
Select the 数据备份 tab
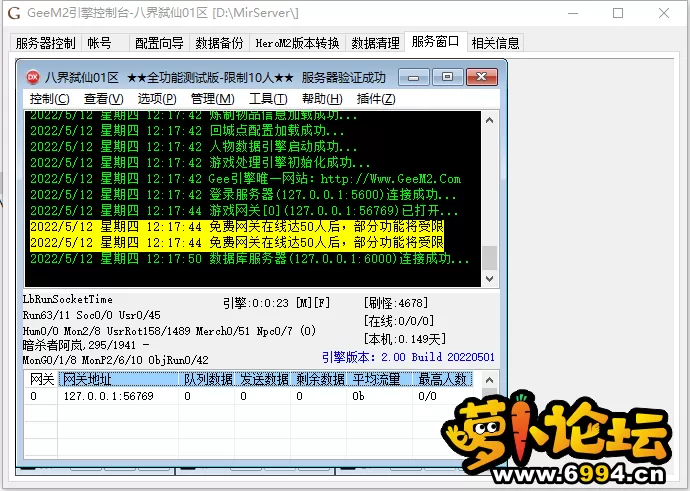220,43
